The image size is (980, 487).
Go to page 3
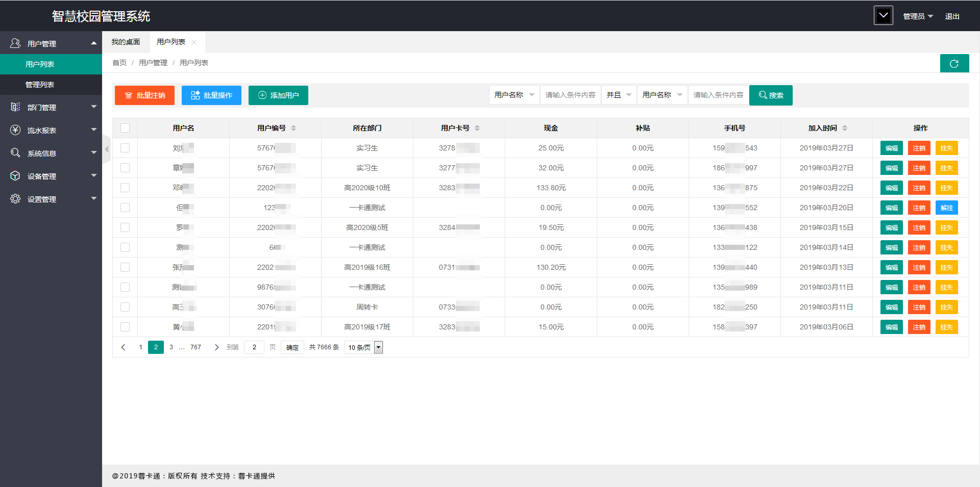tap(171, 347)
